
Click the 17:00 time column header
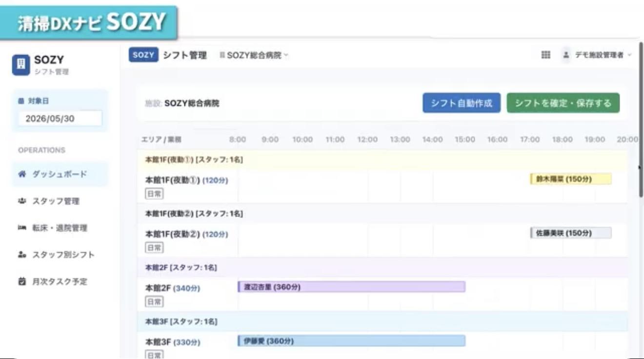point(530,140)
